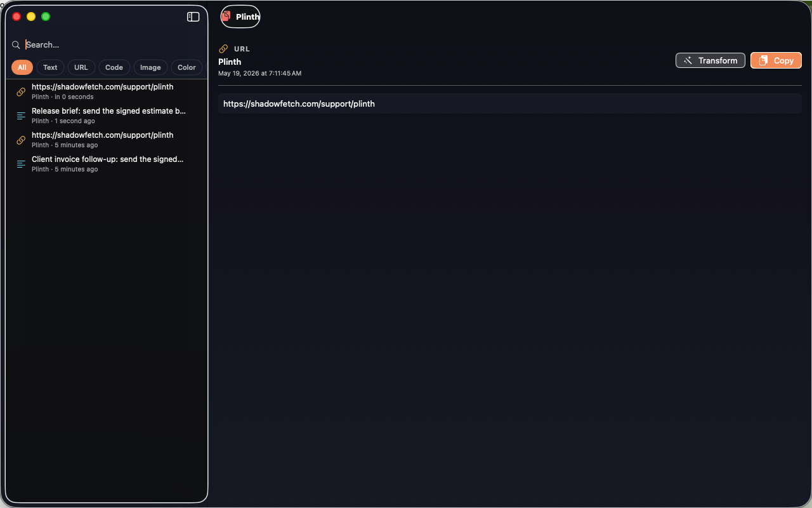The width and height of the screenshot is (812, 508).
Task: Open the shadowfetch URL from 5 minutes ago
Action: pos(107,140)
